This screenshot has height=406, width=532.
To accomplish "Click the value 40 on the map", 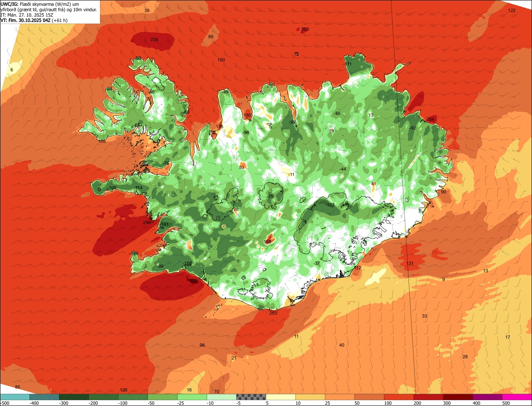I will tap(342, 345).
